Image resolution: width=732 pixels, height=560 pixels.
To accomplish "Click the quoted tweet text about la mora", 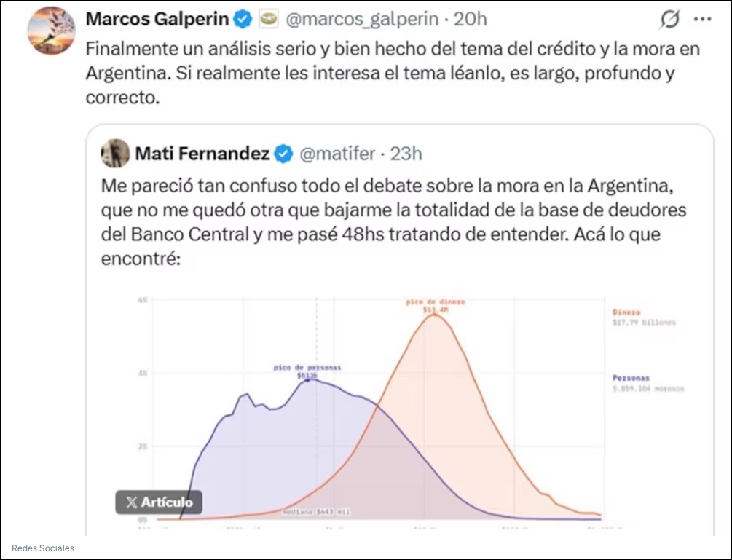I will pos(393,222).
